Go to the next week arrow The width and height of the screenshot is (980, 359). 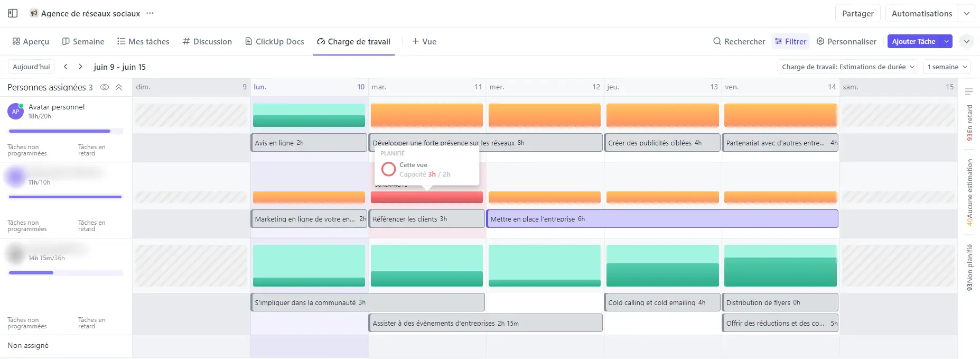pyautogui.click(x=80, y=67)
